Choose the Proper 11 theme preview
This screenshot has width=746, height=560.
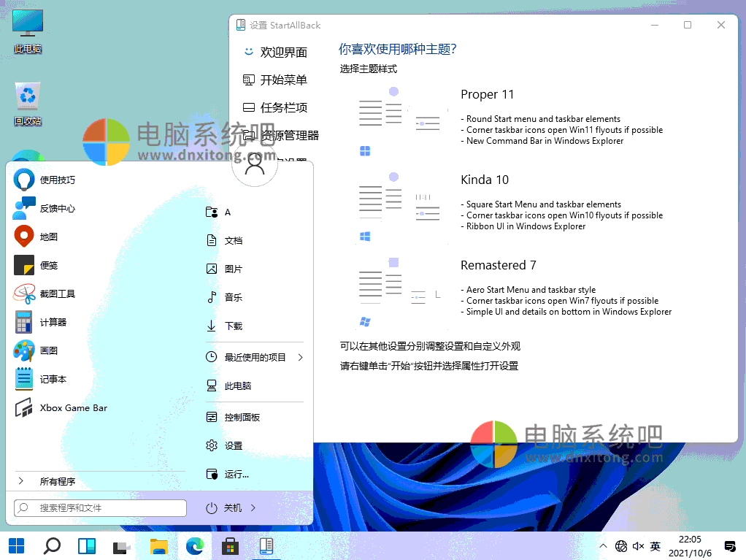402,122
